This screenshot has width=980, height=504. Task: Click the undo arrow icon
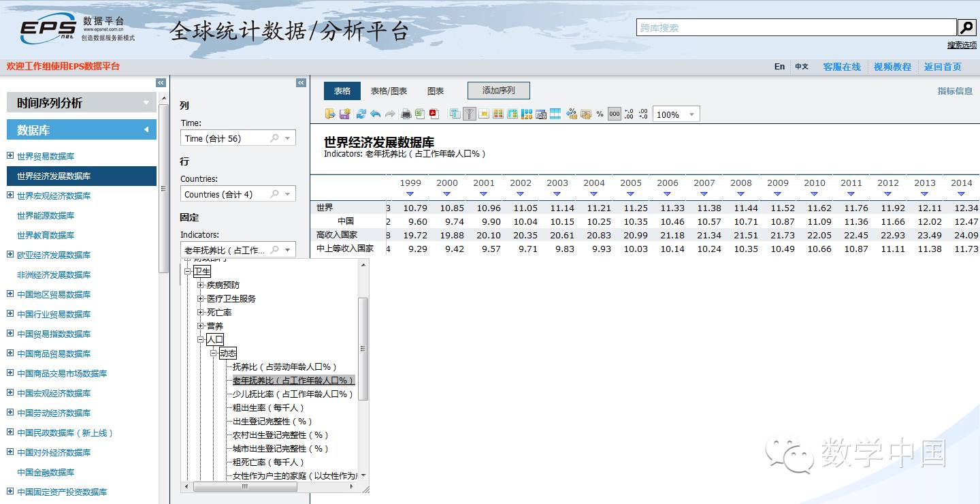(x=375, y=114)
